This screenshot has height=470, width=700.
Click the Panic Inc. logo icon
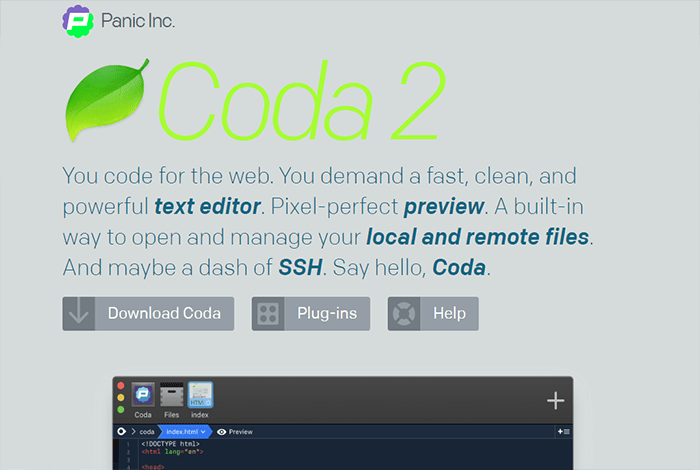[78, 20]
